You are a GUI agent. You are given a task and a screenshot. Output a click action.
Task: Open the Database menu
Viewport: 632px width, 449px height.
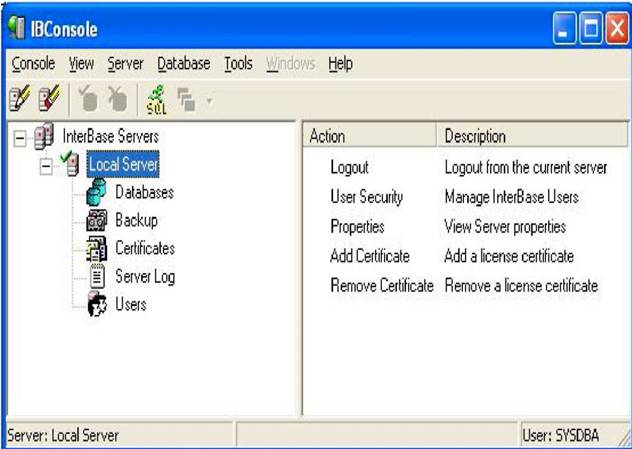(x=184, y=64)
